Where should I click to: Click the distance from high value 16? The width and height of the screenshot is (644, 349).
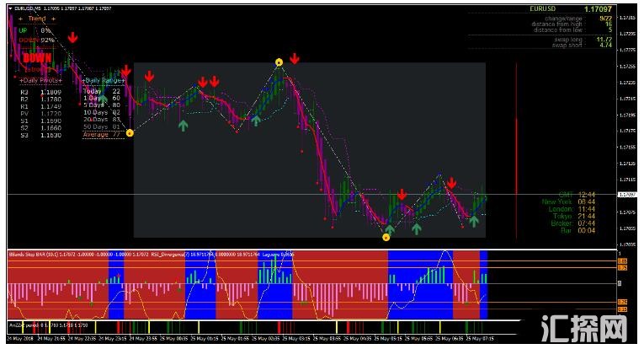[609, 24]
